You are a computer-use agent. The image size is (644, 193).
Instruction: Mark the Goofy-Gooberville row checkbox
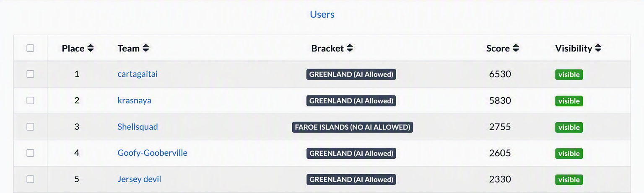pos(30,153)
